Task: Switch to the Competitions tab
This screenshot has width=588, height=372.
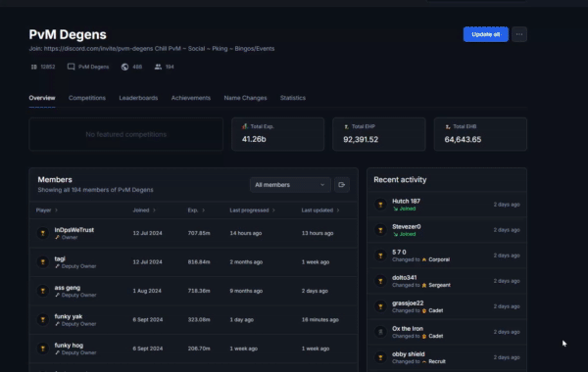Action: tap(87, 98)
